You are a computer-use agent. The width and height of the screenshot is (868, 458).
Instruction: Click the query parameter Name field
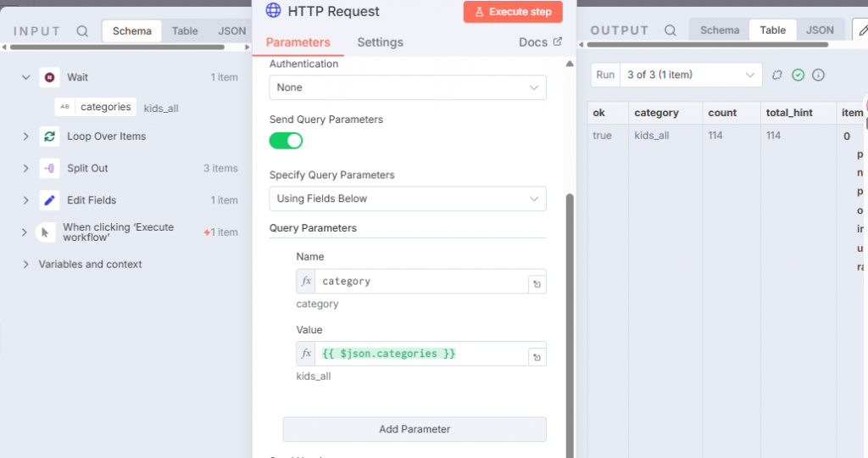420,282
